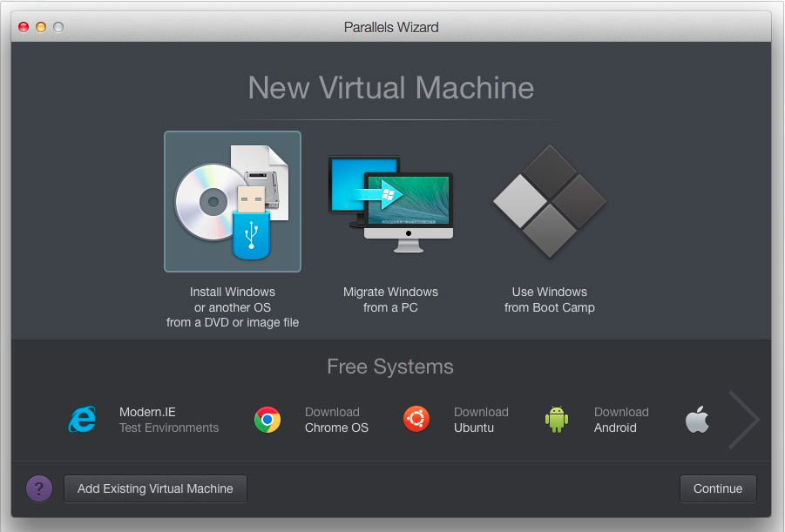Open Modern.IE Test Environments link
Viewport: 785px width, 532px height.
[169, 420]
